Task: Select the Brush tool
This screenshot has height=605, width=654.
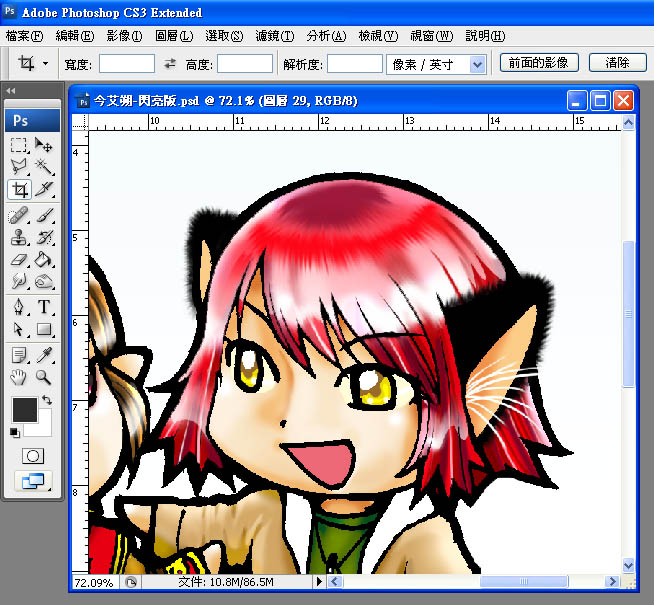Action: point(44,216)
